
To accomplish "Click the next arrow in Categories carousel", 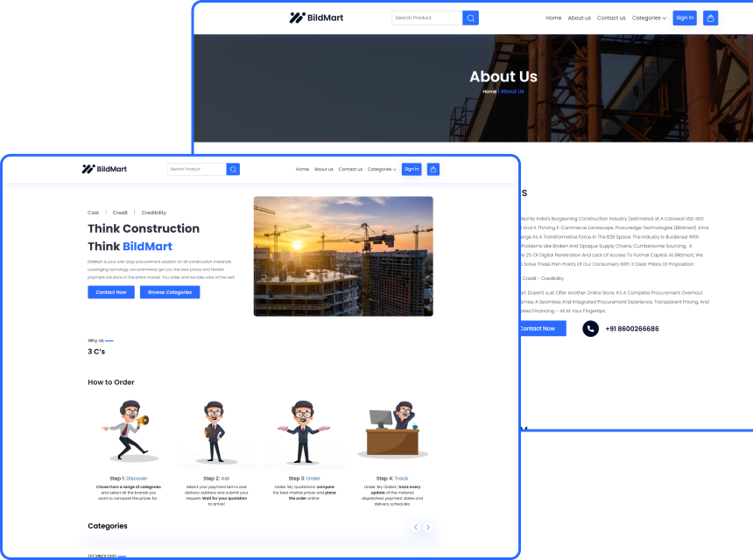I will pos(428,527).
